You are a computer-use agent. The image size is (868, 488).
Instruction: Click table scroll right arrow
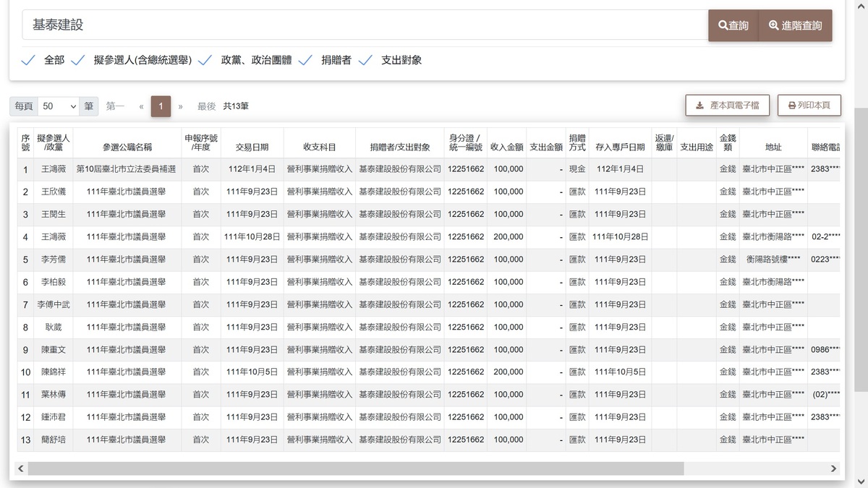click(x=833, y=468)
